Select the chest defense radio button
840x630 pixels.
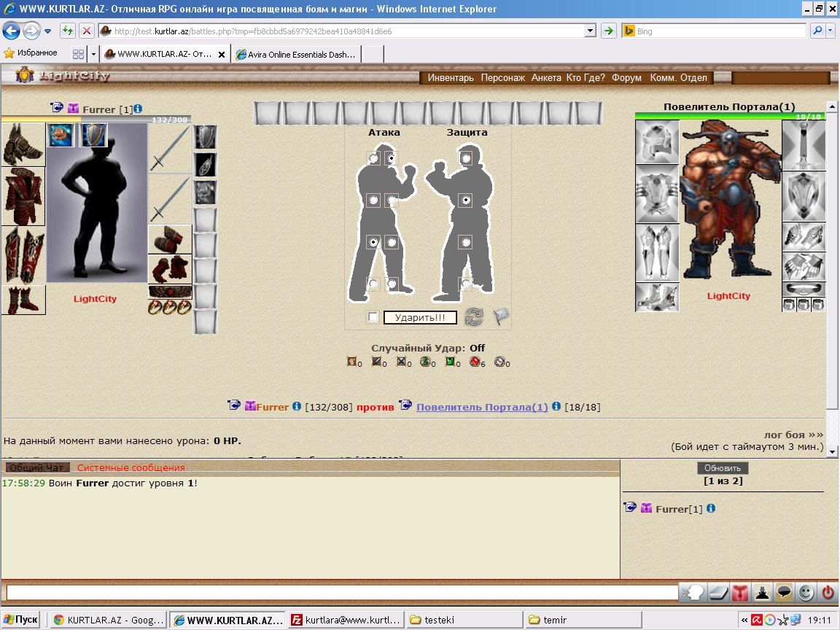(x=466, y=201)
